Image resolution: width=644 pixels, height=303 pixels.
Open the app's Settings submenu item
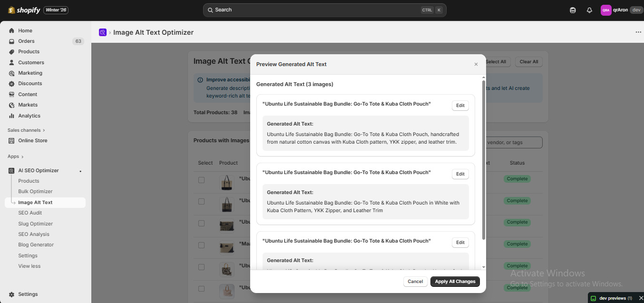coord(28,255)
